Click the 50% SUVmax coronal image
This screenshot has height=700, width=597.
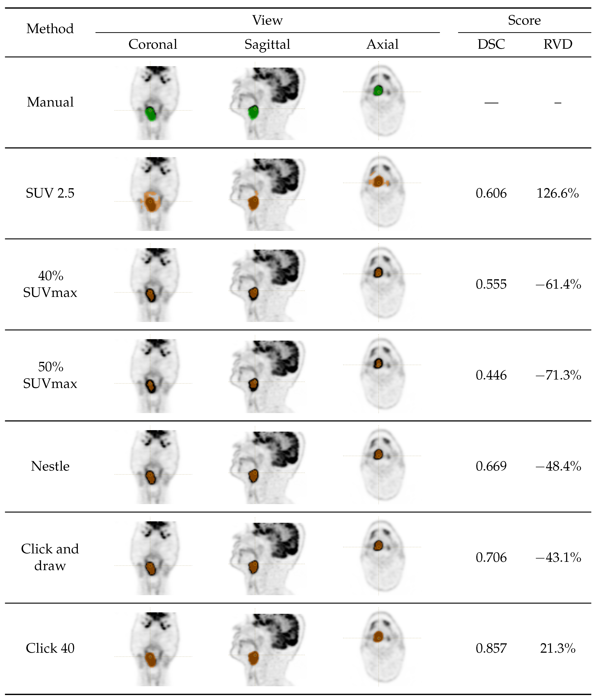[x=153, y=376]
